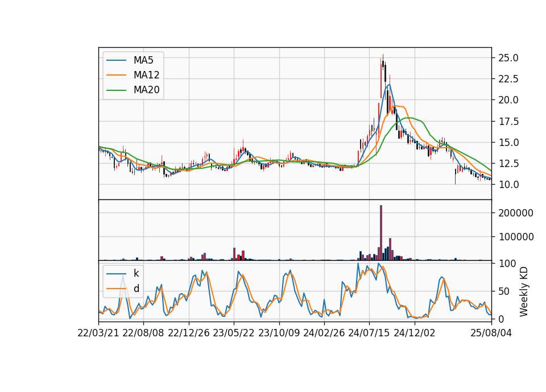
Task: Click the 100000 volume axis tick
Action: pos(516,237)
